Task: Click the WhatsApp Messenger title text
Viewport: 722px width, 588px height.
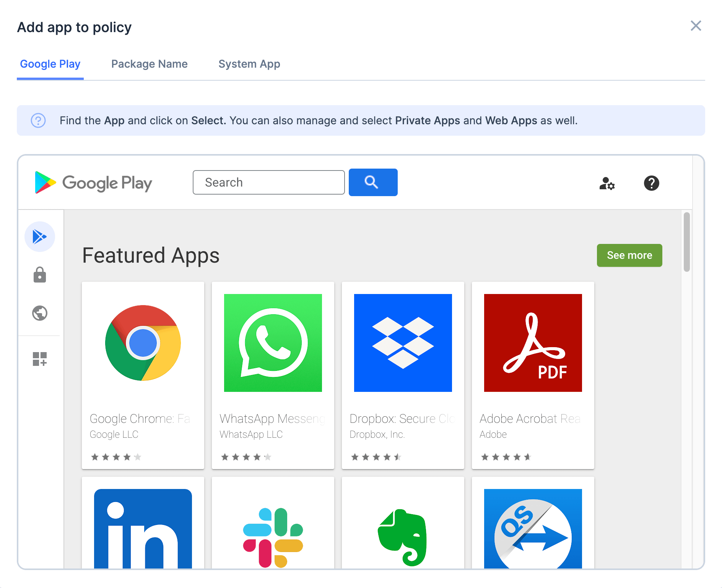Action: click(273, 419)
